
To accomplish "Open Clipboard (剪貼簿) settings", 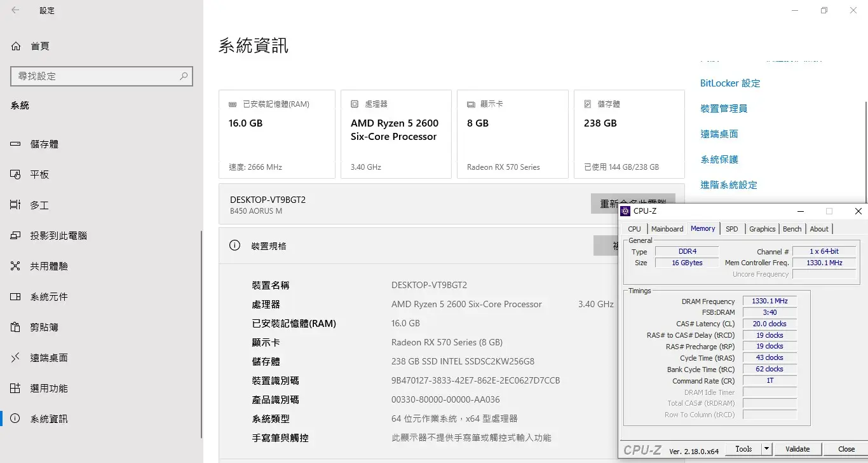I will 44,328.
